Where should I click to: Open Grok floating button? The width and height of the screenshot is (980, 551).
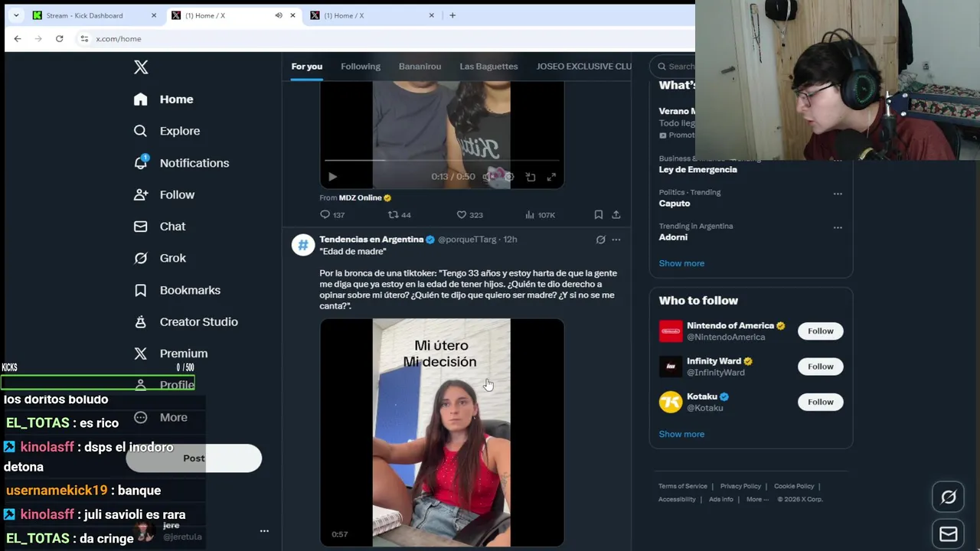tap(948, 497)
